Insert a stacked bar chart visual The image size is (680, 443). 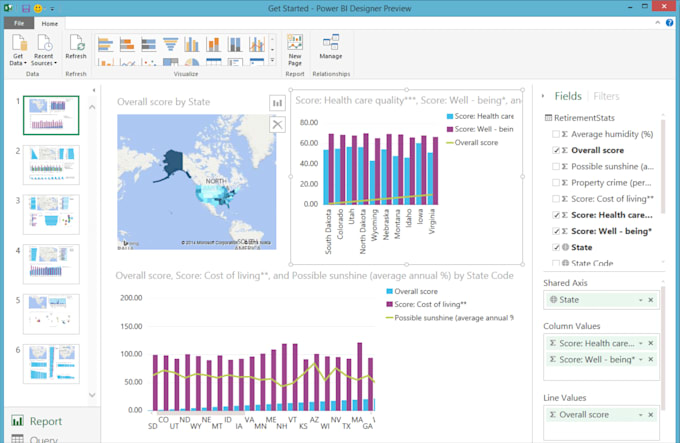pos(127,44)
